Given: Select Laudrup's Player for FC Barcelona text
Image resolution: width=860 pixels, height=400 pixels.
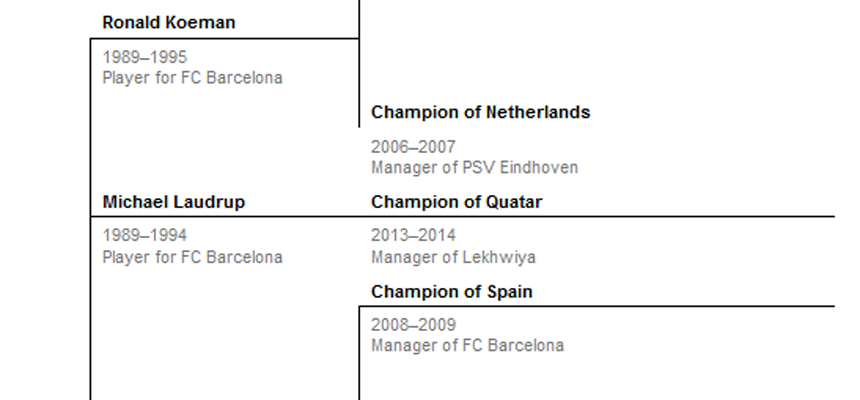Looking at the screenshot, I should point(193,257).
